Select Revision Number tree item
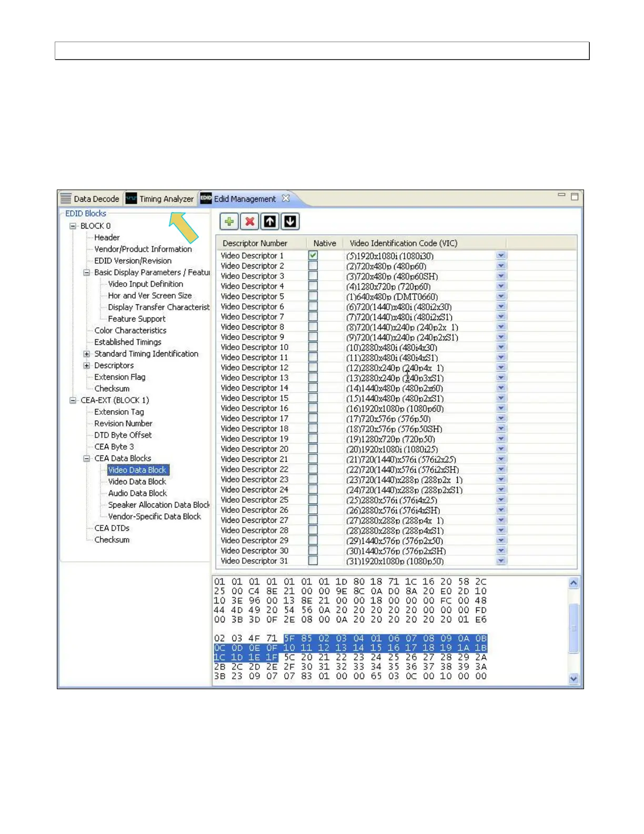This screenshot has width=644, height=834. pos(124,423)
